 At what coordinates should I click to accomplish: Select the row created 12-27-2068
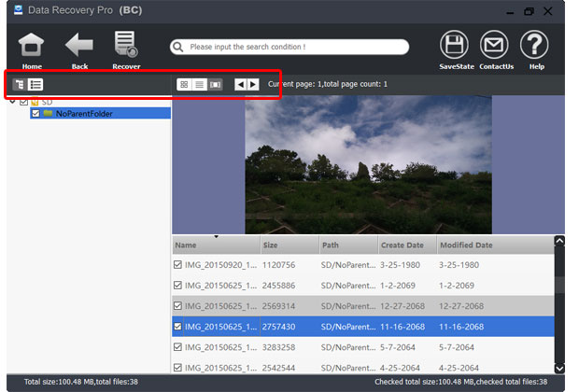click(363, 306)
